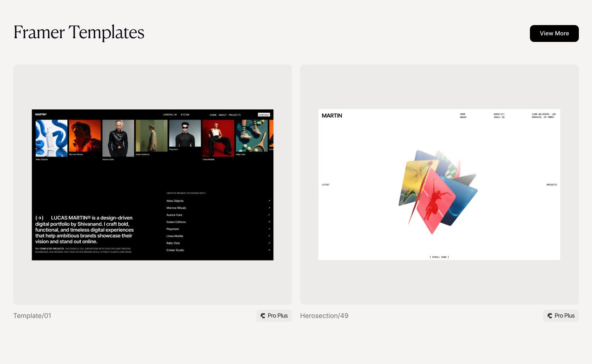The image size is (592, 364).
Task: Click the Framer Templates heading
Action: 79,32
